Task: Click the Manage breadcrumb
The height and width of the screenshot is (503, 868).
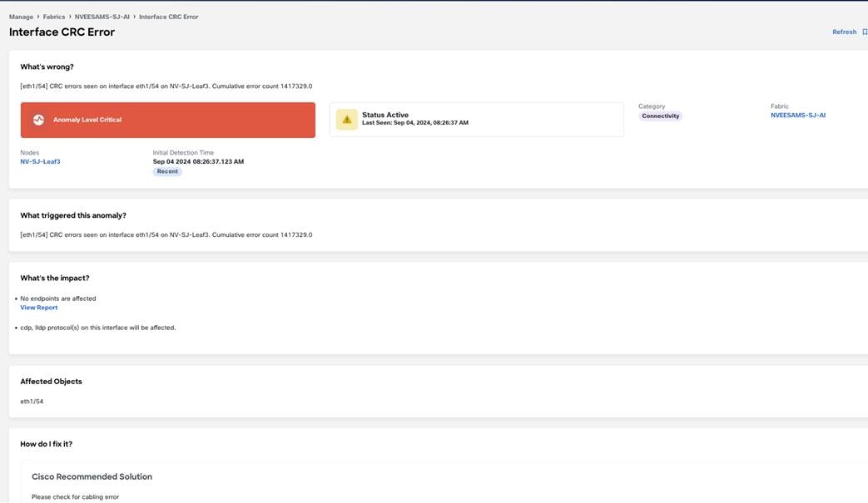Action: pyautogui.click(x=21, y=17)
